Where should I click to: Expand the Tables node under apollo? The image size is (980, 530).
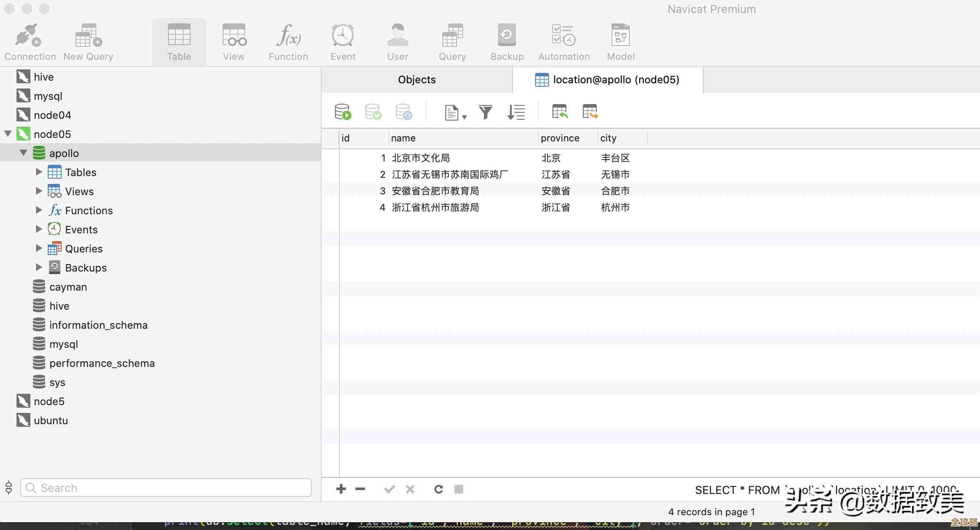point(39,172)
